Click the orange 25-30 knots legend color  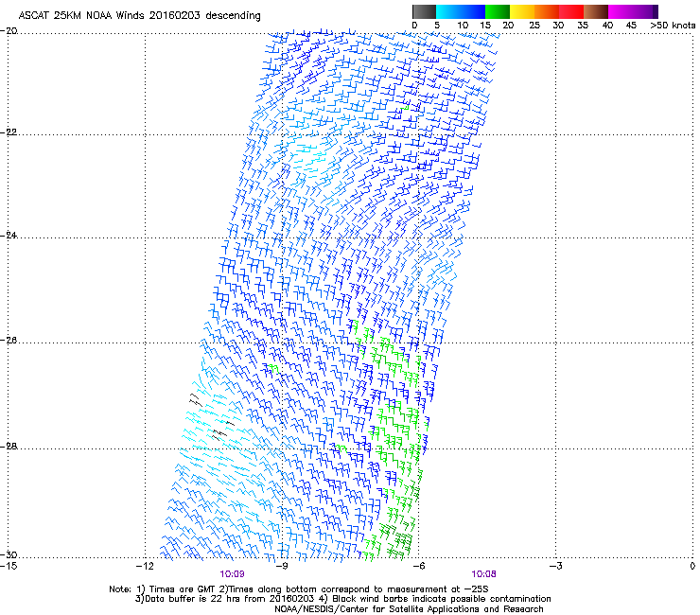547,11
